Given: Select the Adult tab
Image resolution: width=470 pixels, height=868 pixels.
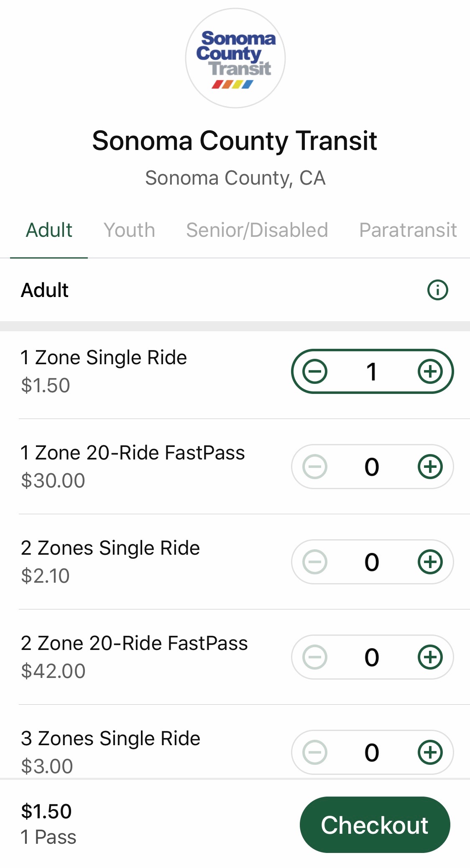Looking at the screenshot, I should tap(49, 230).
